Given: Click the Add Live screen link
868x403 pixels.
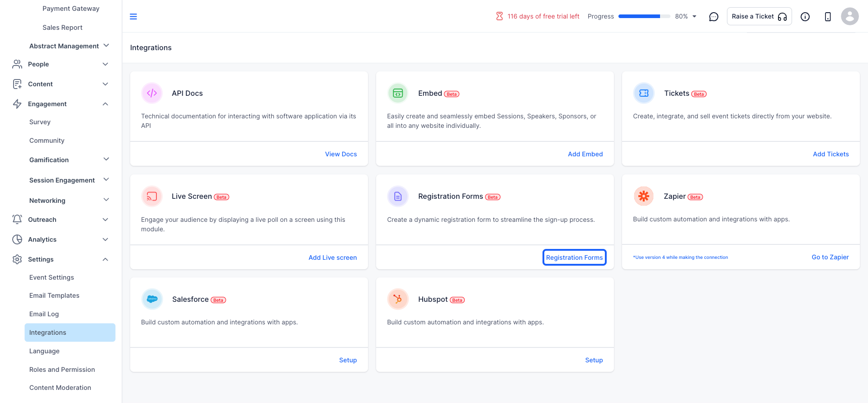Looking at the screenshot, I should click(333, 258).
